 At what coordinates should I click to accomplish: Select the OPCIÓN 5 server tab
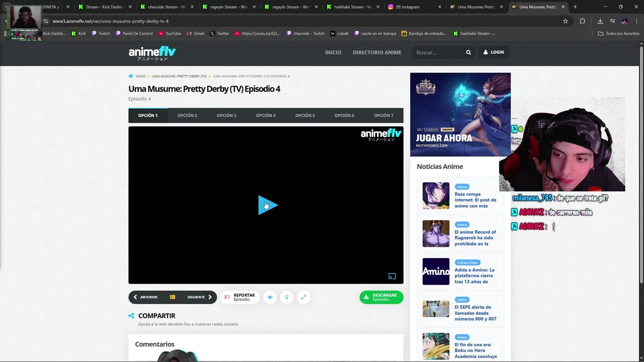pyautogui.click(x=305, y=115)
